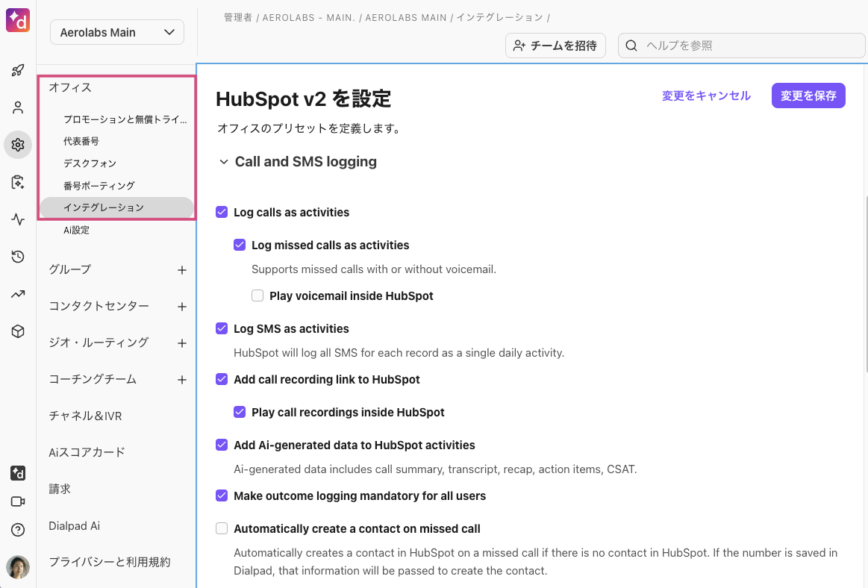Click the user avatar photo
The image size is (868, 588).
pos(18,567)
